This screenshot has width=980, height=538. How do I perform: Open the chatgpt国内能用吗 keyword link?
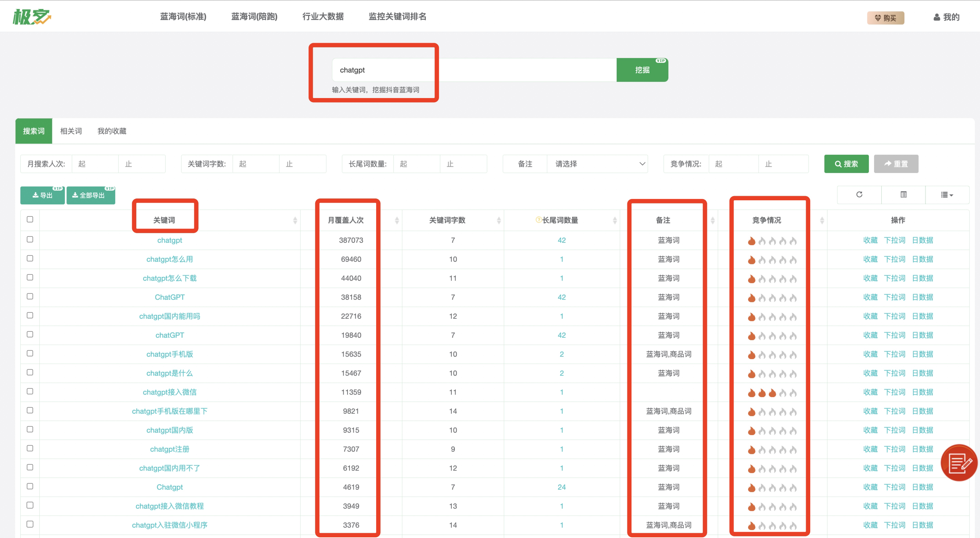tap(169, 316)
